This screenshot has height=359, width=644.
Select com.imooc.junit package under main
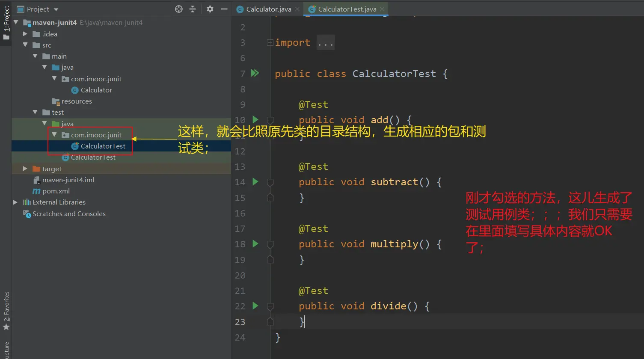coord(96,79)
